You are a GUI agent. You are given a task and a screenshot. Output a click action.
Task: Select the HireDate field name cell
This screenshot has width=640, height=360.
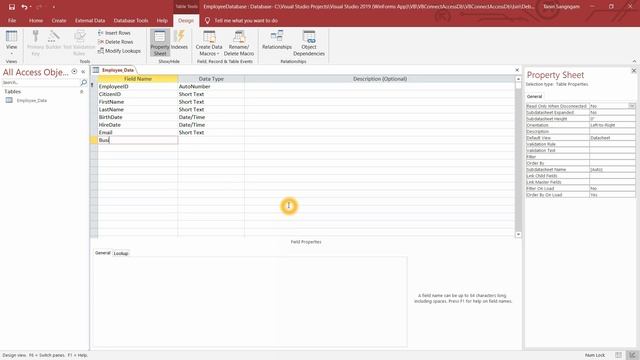click(x=138, y=125)
